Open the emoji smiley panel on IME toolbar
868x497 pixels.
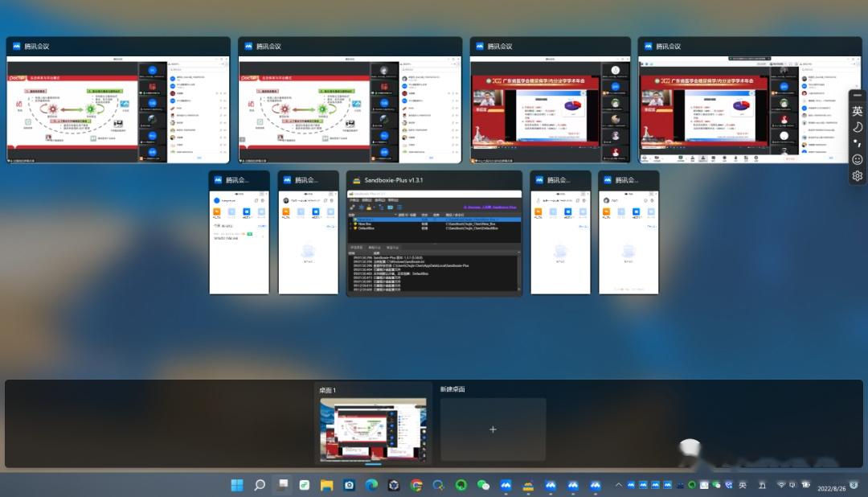pyautogui.click(x=857, y=159)
